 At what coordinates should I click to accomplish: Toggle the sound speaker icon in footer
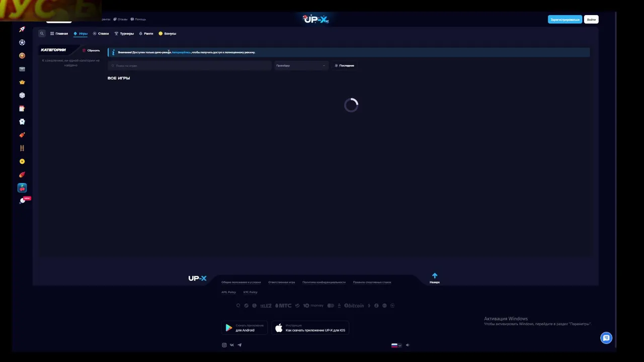click(408, 345)
